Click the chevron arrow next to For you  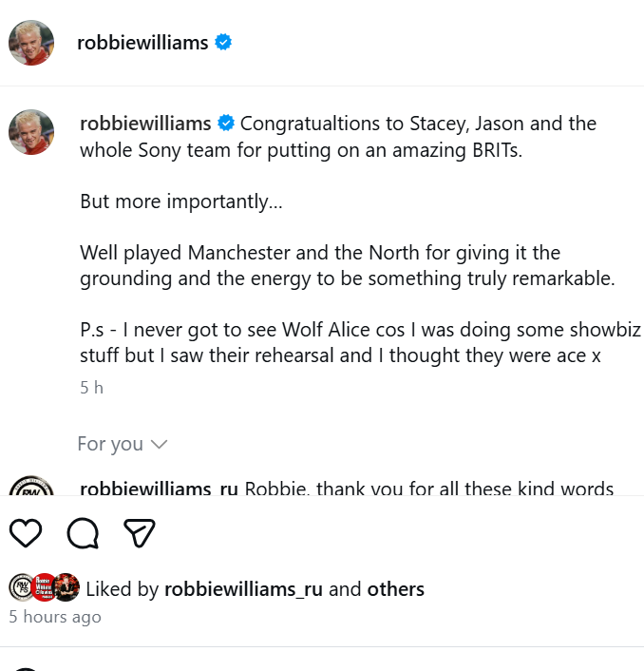pos(159,444)
